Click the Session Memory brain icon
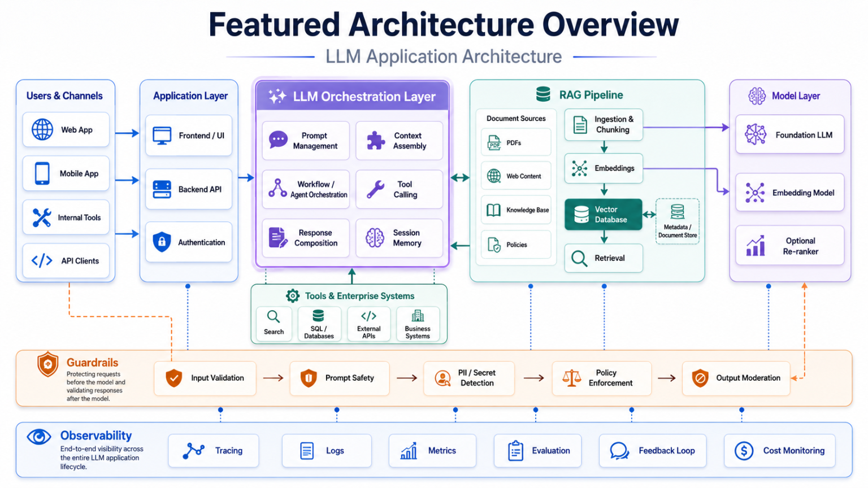The height and width of the screenshot is (488, 868). [x=375, y=238]
